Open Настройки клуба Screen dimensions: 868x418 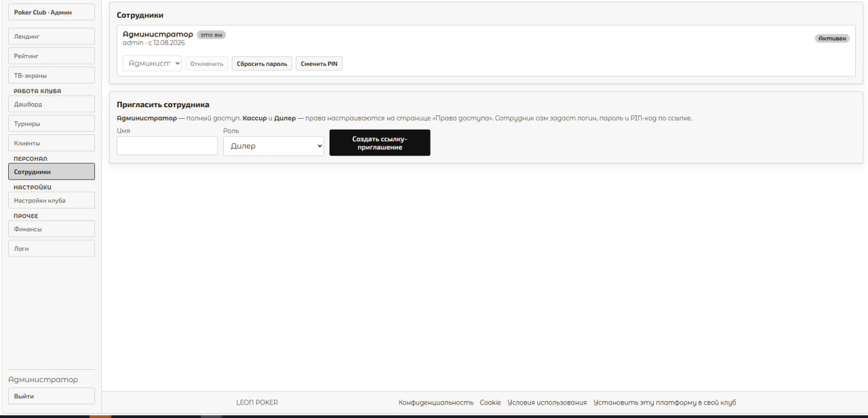tap(52, 200)
